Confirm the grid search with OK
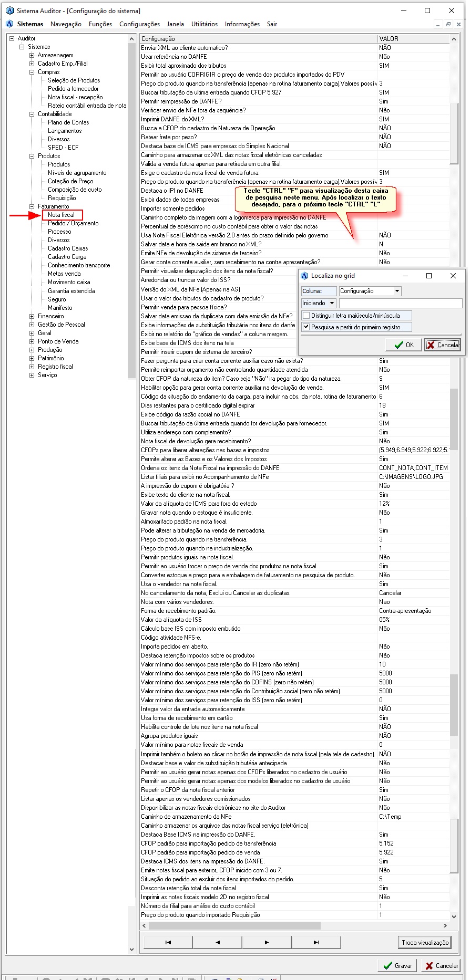470x980 pixels. click(x=404, y=345)
